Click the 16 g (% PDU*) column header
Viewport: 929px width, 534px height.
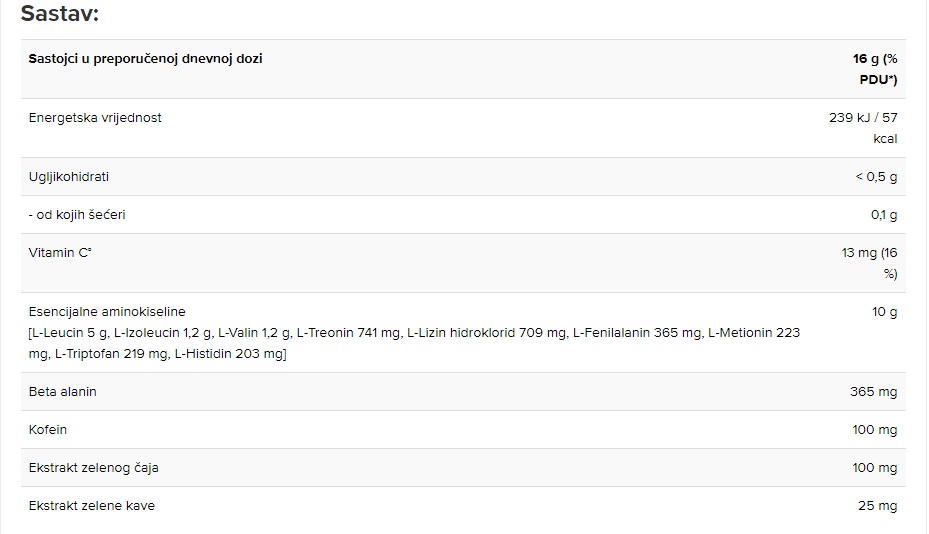(875, 69)
